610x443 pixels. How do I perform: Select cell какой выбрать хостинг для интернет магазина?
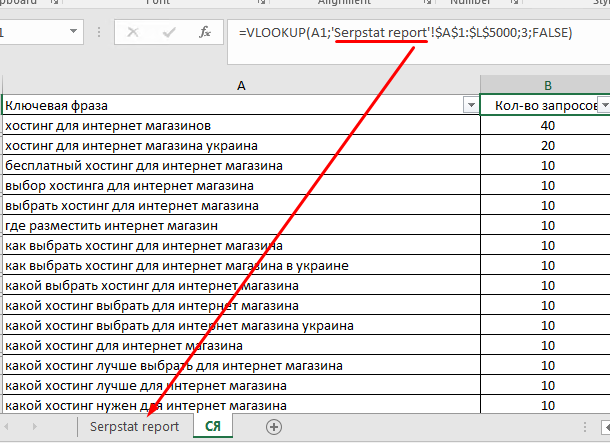tap(241, 285)
